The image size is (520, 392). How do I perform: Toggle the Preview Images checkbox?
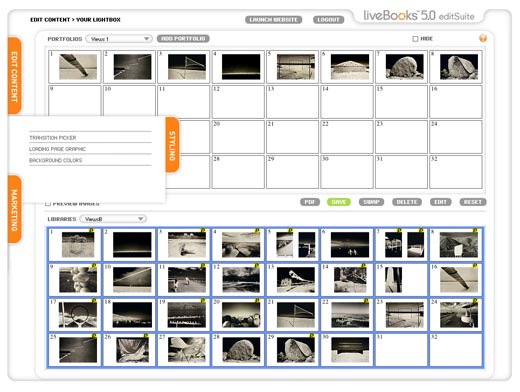48,203
